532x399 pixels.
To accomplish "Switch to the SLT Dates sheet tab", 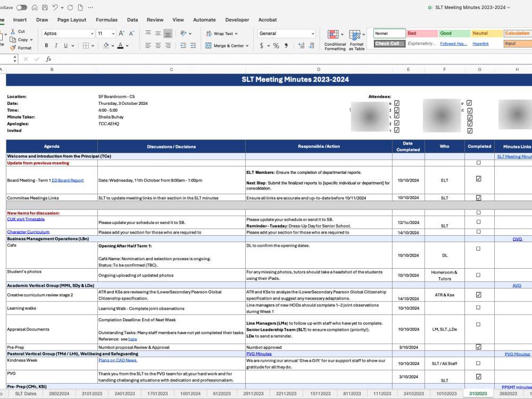I will point(26,394).
